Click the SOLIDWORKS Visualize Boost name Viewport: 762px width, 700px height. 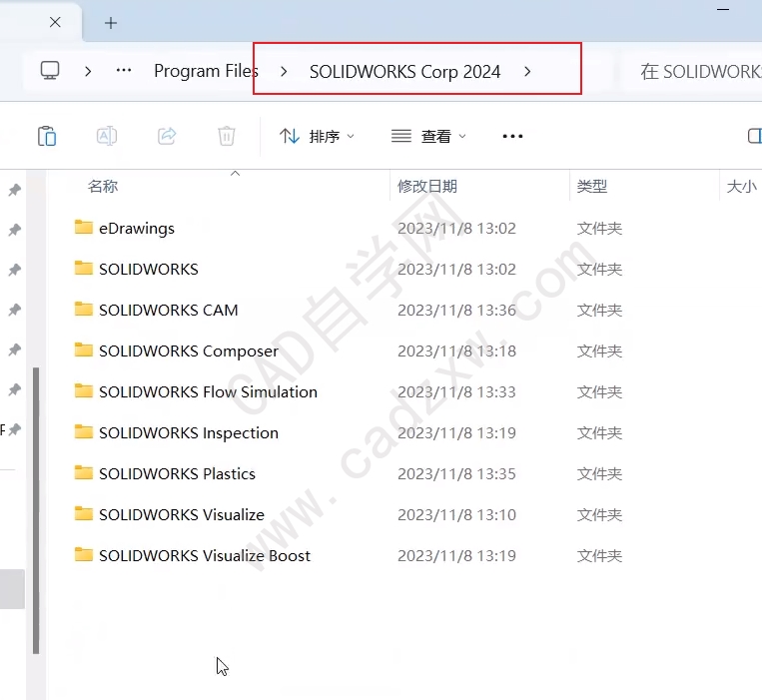pyautogui.click(x=205, y=556)
